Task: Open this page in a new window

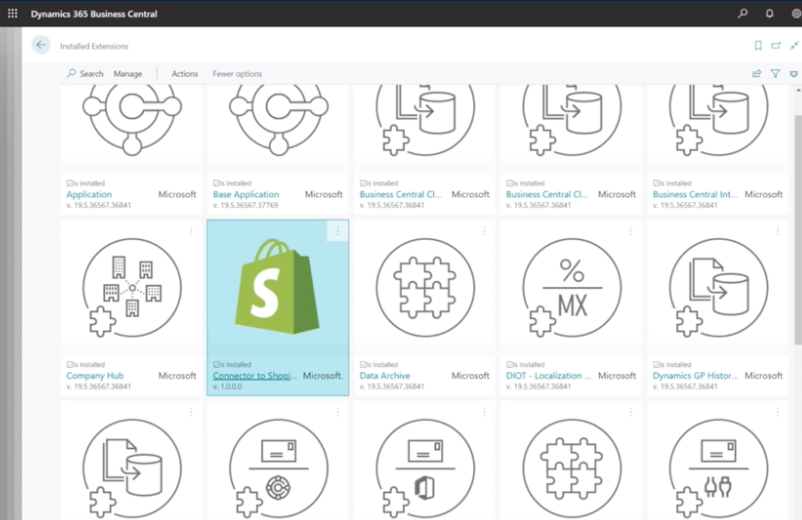Action: 776,46
